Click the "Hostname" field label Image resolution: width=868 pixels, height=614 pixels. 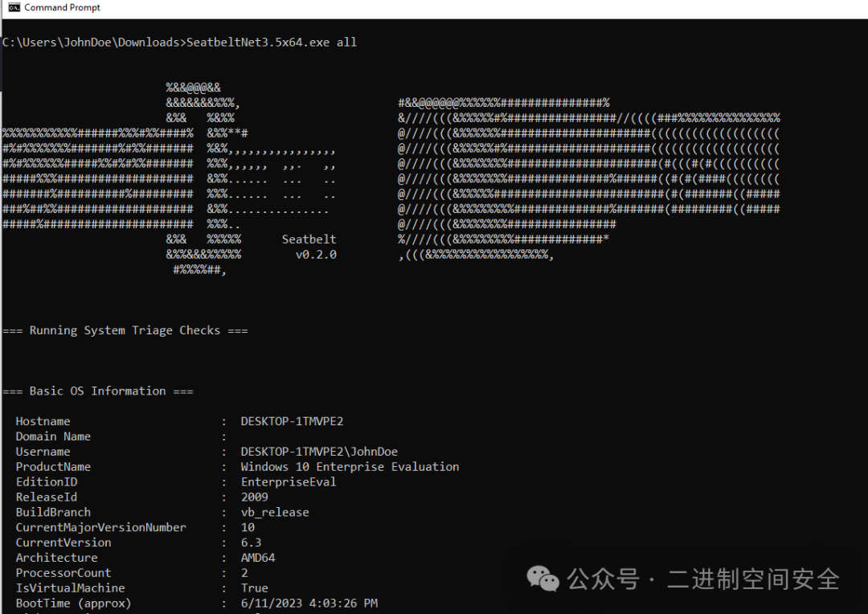pyautogui.click(x=43, y=421)
